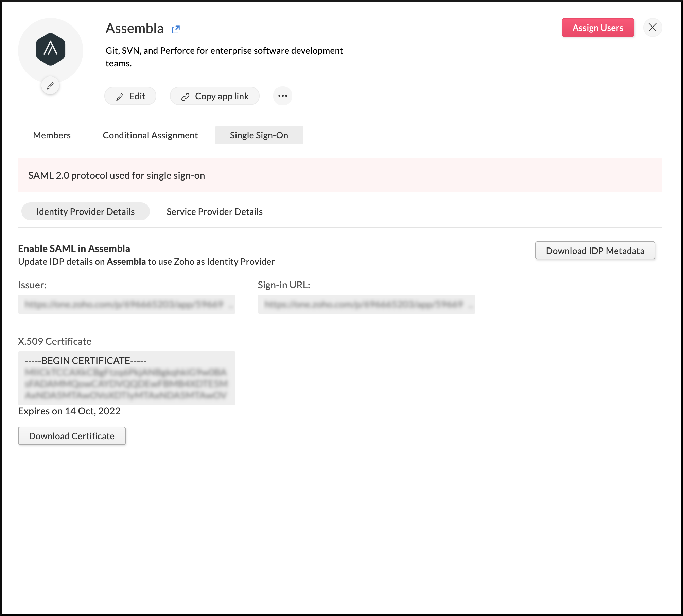Screen dimensions: 683x616
Task: Download the IDP Metadata
Action: coord(595,251)
